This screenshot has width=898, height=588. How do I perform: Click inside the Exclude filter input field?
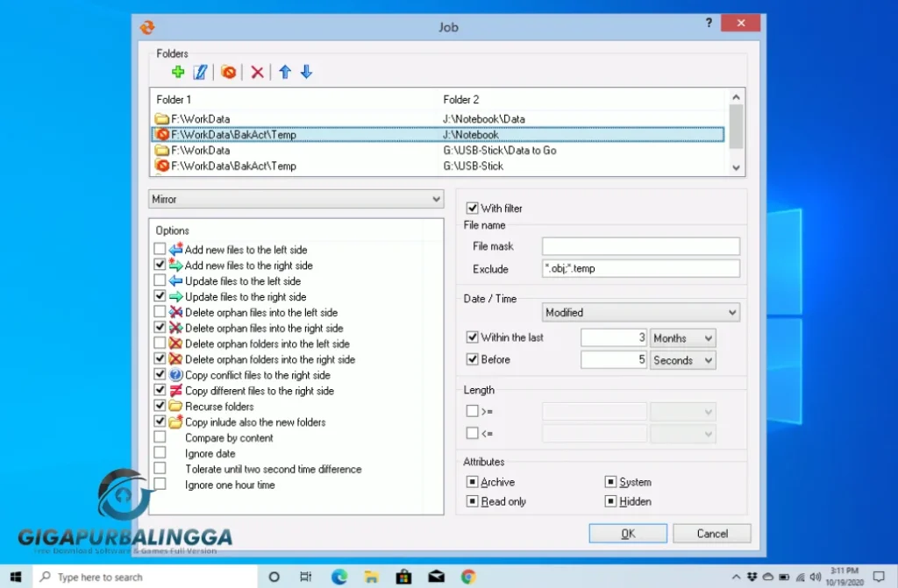click(640, 268)
